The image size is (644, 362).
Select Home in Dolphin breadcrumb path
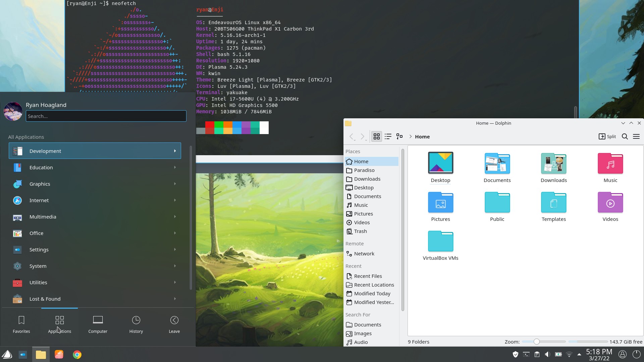point(422,136)
